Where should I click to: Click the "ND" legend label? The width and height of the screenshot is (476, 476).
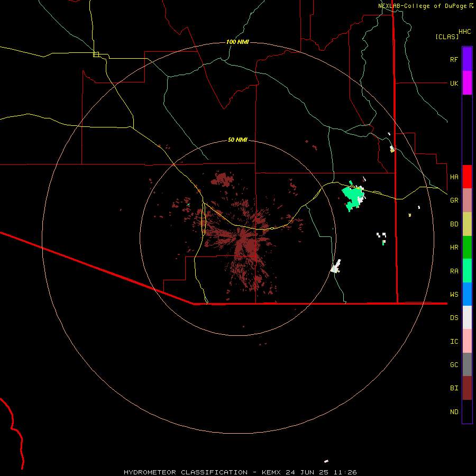(454, 411)
